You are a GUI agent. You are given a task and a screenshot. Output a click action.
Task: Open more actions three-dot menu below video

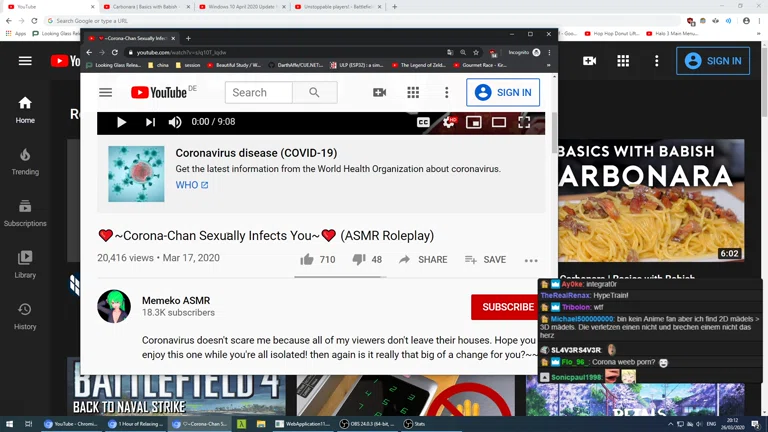click(531, 260)
